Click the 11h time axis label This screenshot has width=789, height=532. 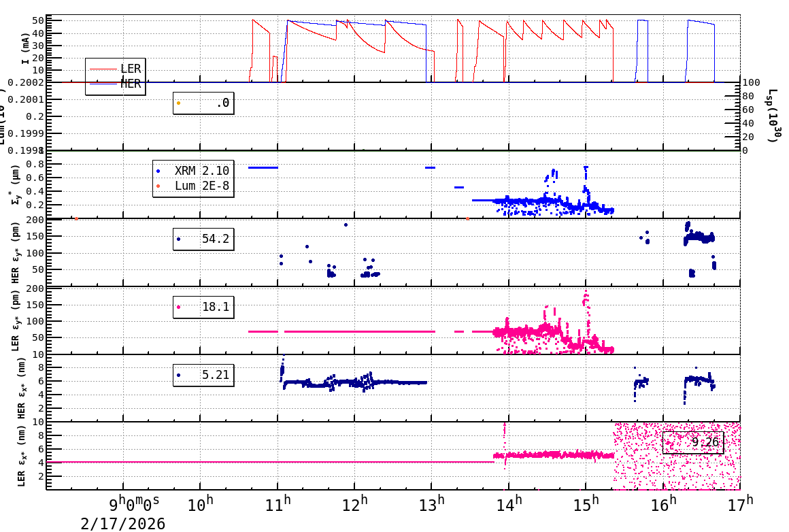pyautogui.click(x=278, y=503)
